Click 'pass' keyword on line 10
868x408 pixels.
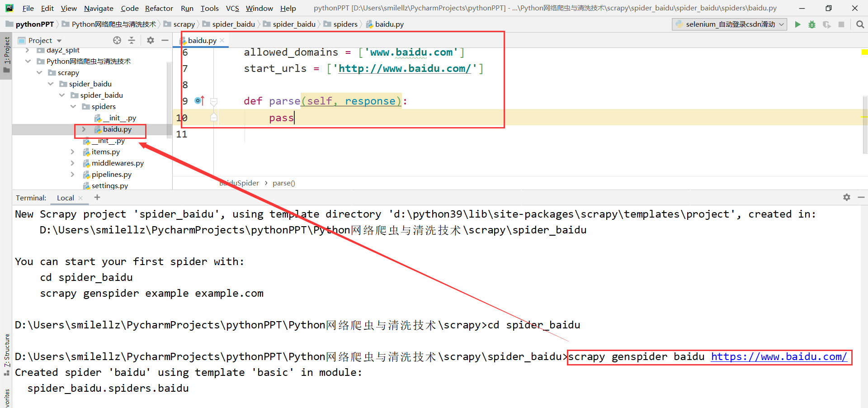(281, 118)
